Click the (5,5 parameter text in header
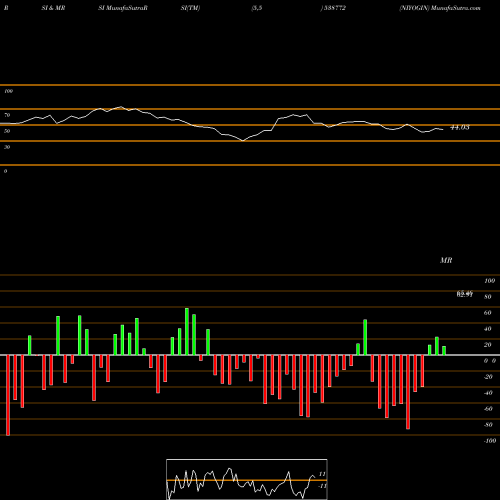 (x=257, y=8)
